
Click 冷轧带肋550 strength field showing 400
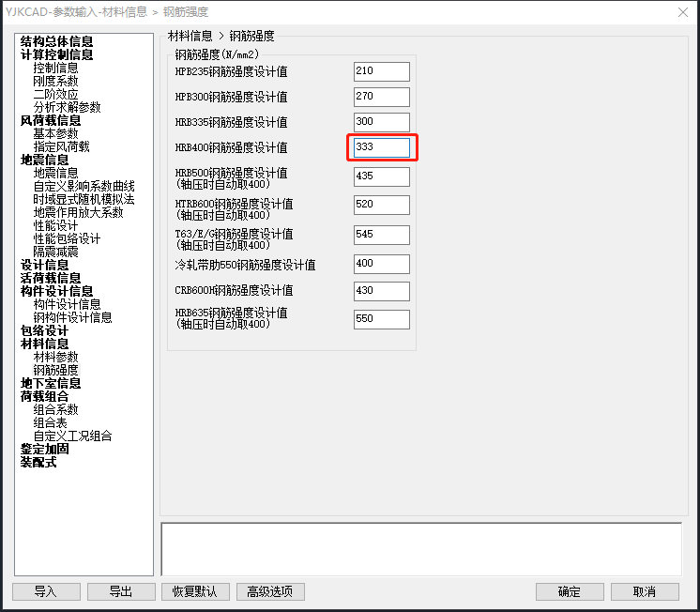(x=382, y=264)
